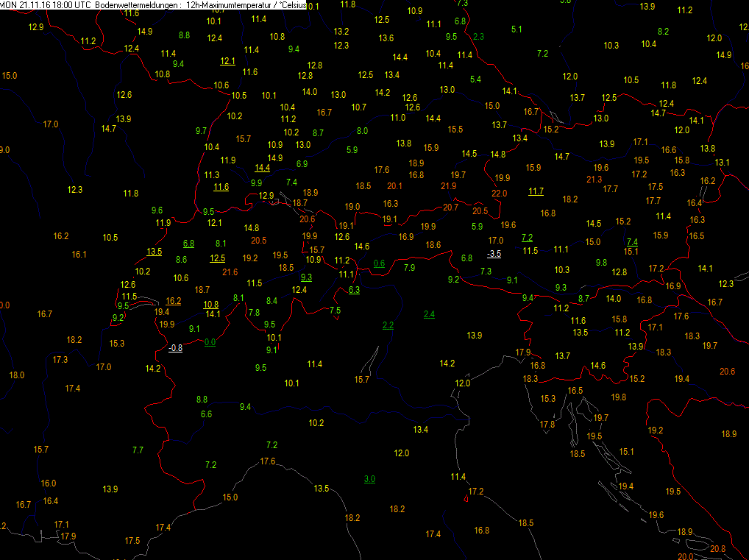Click the orange 19.8 value
This screenshot has height=560, width=749.
(x=618, y=397)
